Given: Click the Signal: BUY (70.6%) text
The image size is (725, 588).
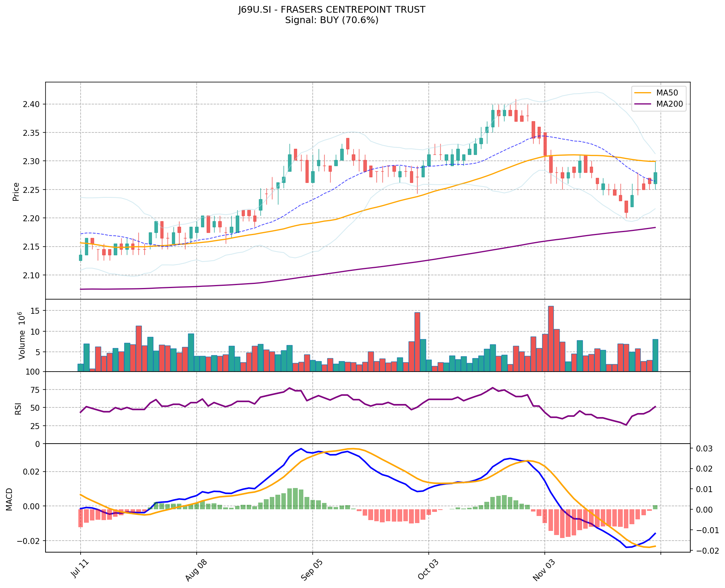Looking at the screenshot, I should click(332, 20).
